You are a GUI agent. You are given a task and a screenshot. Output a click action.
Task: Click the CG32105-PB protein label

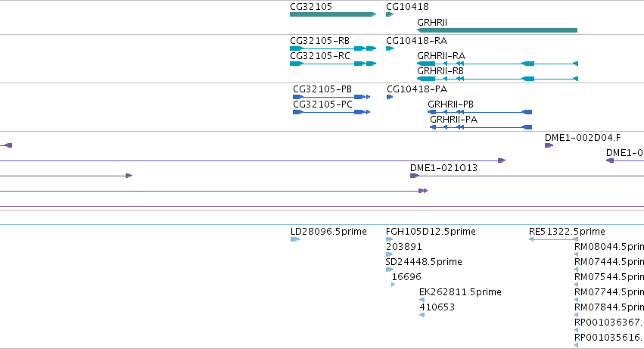coord(322,89)
